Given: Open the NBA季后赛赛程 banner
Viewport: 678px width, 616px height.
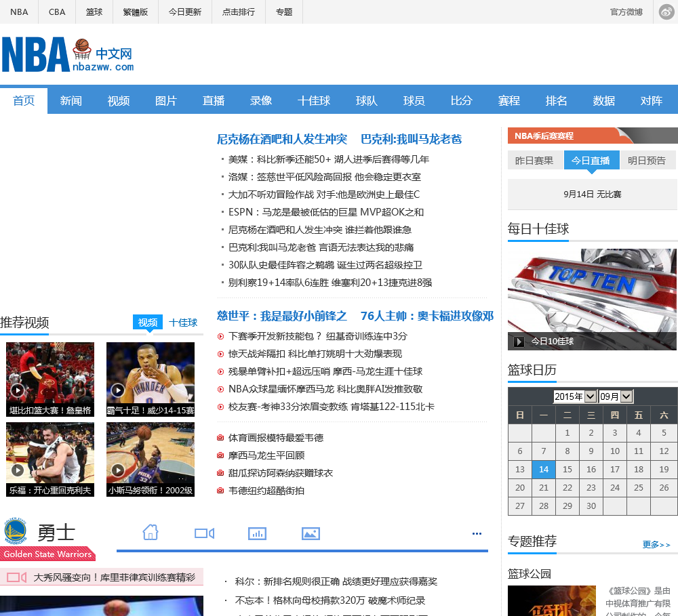Looking at the screenshot, I should [593, 136].
